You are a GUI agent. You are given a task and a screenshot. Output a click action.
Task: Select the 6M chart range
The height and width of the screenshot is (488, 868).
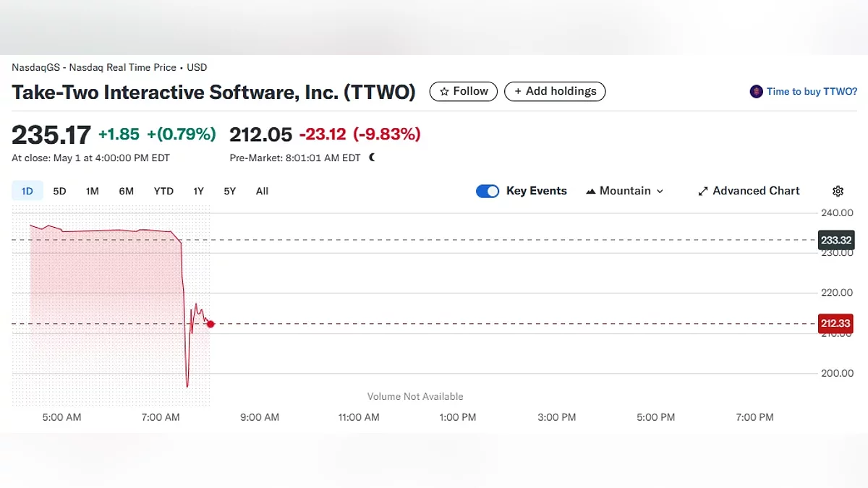coord(127,192)
